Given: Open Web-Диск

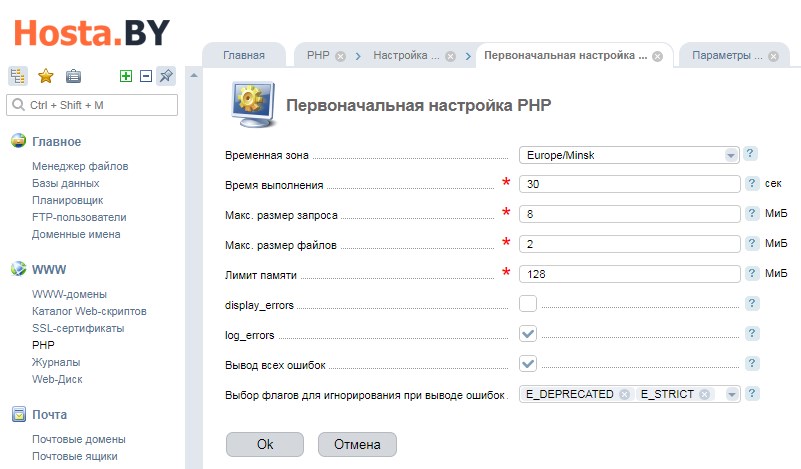Looking at the screenshot, I should [57, 379].
